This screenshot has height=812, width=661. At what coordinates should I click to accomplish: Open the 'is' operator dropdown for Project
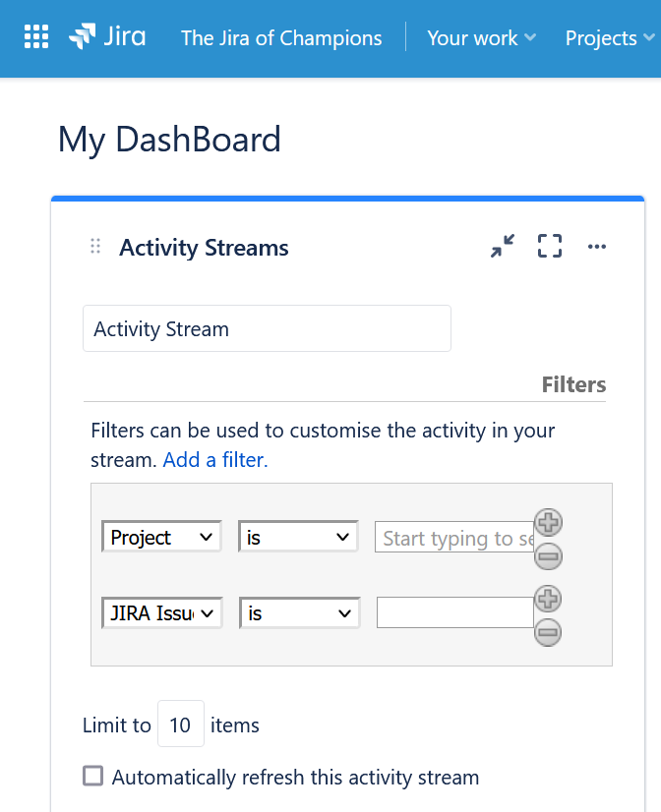tap(298, 537)
